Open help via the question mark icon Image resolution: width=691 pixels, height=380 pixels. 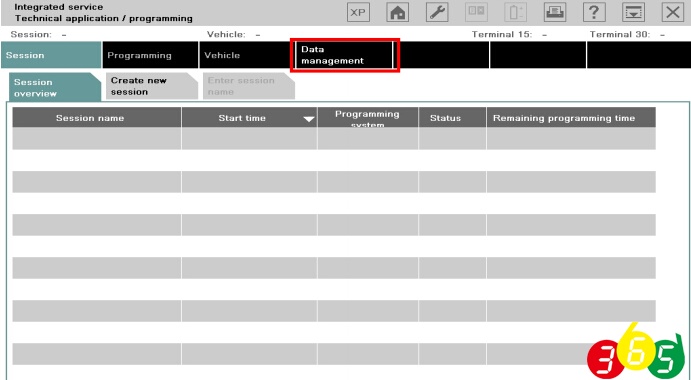click(x=594, y=12)
